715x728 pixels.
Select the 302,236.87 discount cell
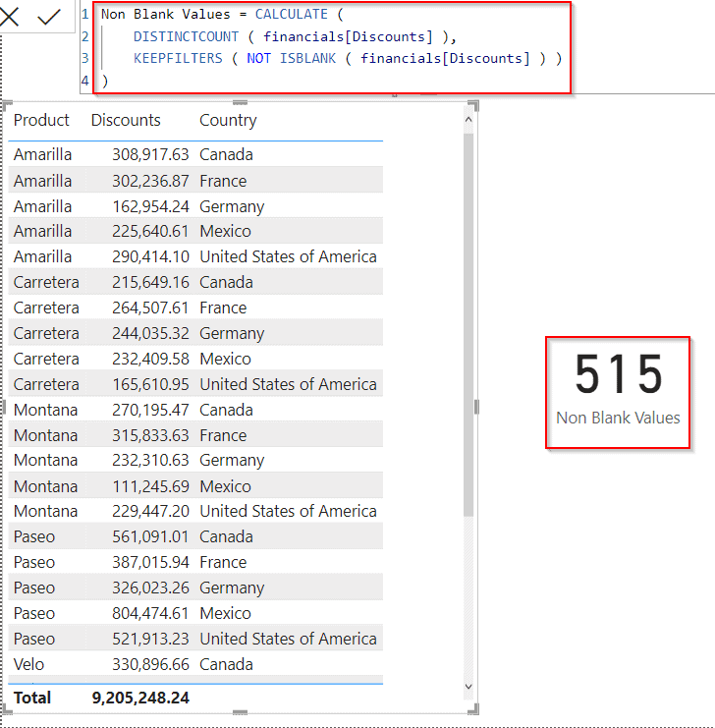[150, 181]
